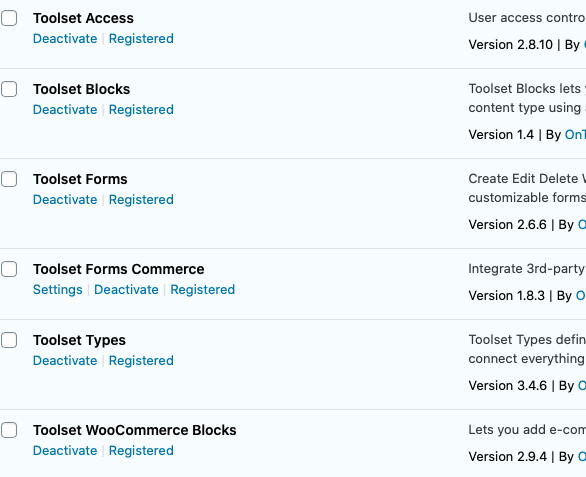Click Registered under Toolset WooCommerce Blocks
Viewport: 586px width, 477px height.
coord(141,451)
